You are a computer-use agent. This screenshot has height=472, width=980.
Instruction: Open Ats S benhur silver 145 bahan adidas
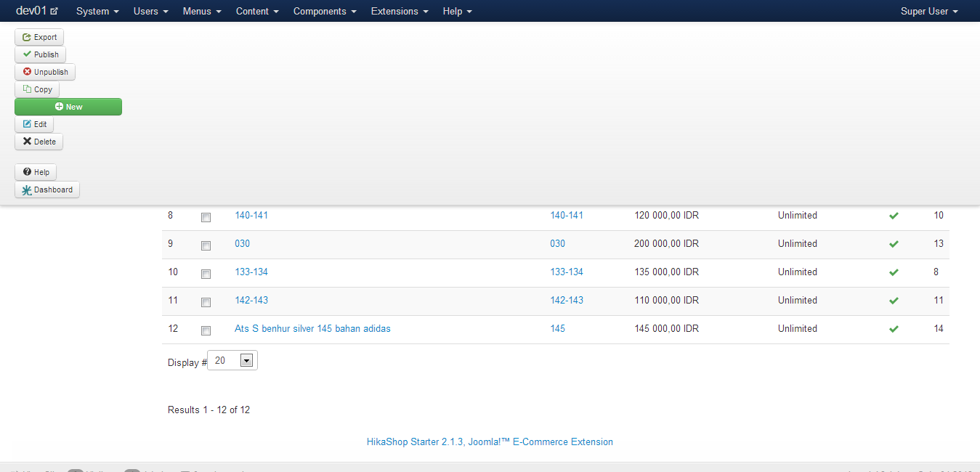[x=312, y=328]
